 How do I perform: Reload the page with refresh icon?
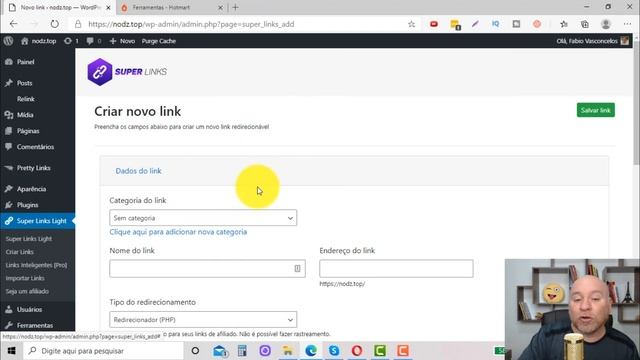point(54,24)
